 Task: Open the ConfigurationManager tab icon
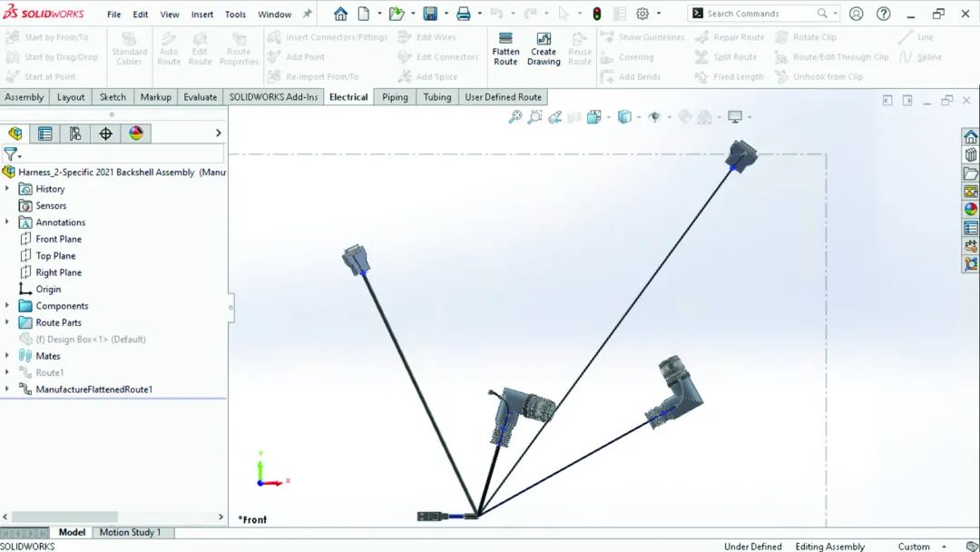pyautogui.click(x=75, y=133)
